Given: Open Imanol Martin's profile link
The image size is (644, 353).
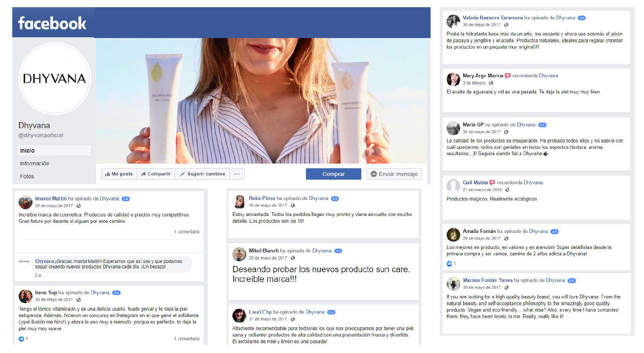Looking at the screenshot, I should pos(51,199).
